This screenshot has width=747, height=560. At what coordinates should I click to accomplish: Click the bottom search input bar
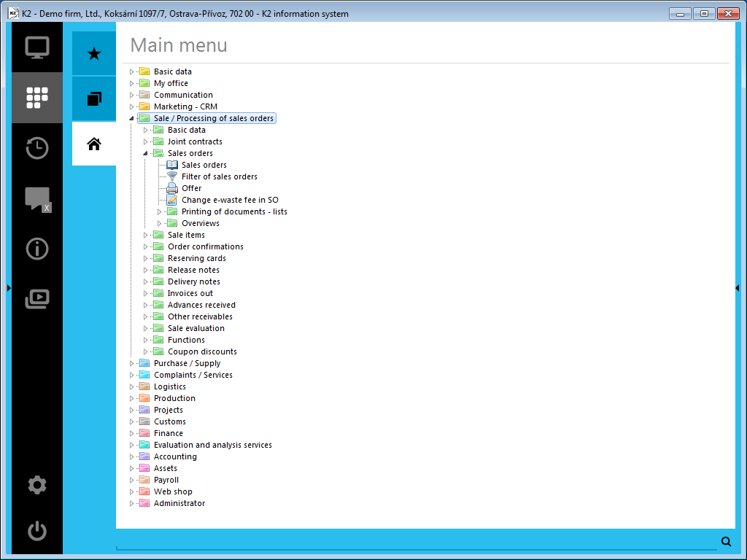[417, 542]
